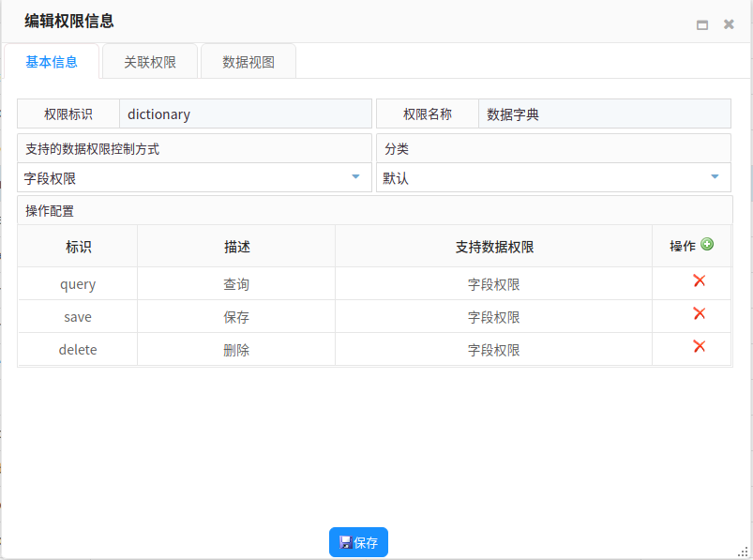Close the edit permission dialog

pos(729,25)
